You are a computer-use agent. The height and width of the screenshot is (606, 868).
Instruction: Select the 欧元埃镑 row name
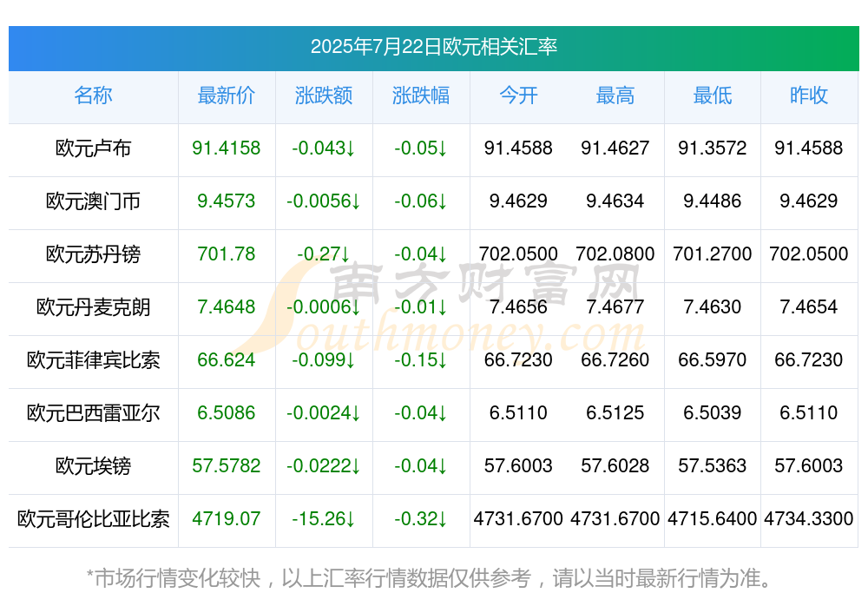click(x=93, y=466)
